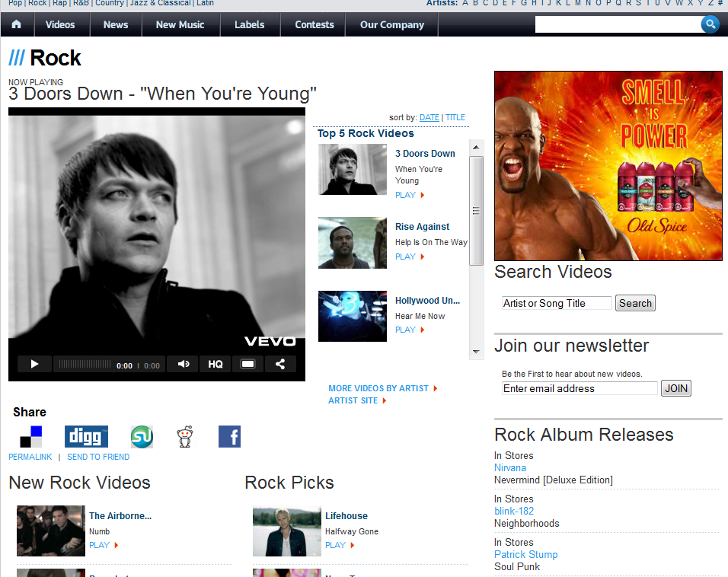
Task: Open the News menu
Action: tap(116, 24)
